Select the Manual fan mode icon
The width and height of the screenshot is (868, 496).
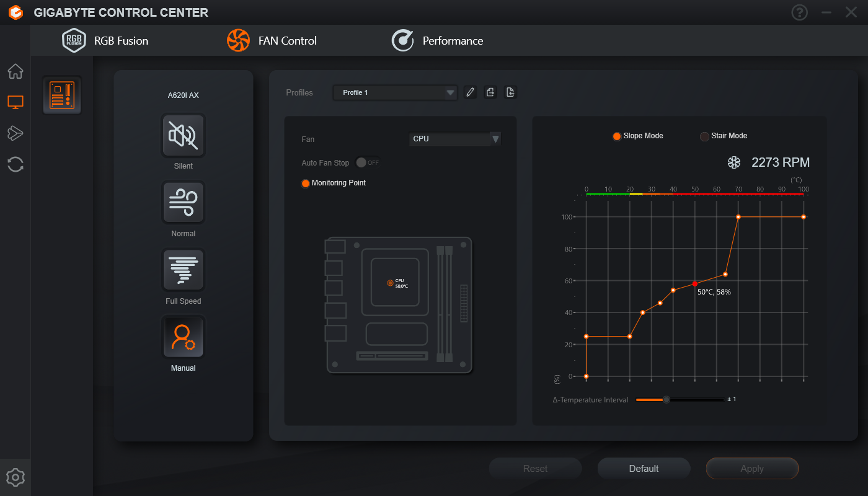[x=183, y=337]
